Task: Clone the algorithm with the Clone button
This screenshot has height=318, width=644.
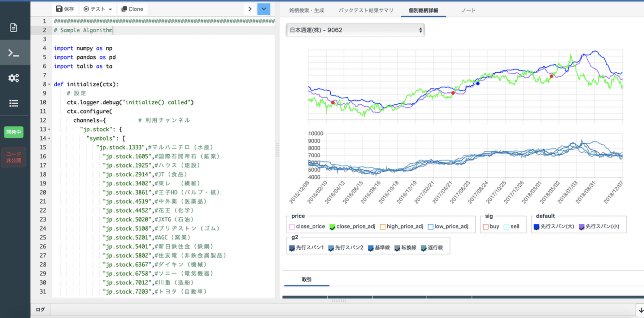Action: click(132, 9)
